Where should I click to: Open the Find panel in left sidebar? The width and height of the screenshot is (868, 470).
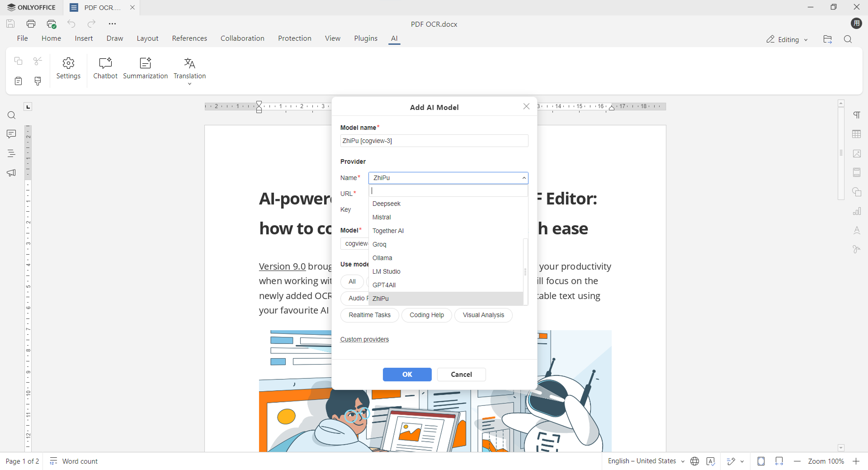coord(11,115)
